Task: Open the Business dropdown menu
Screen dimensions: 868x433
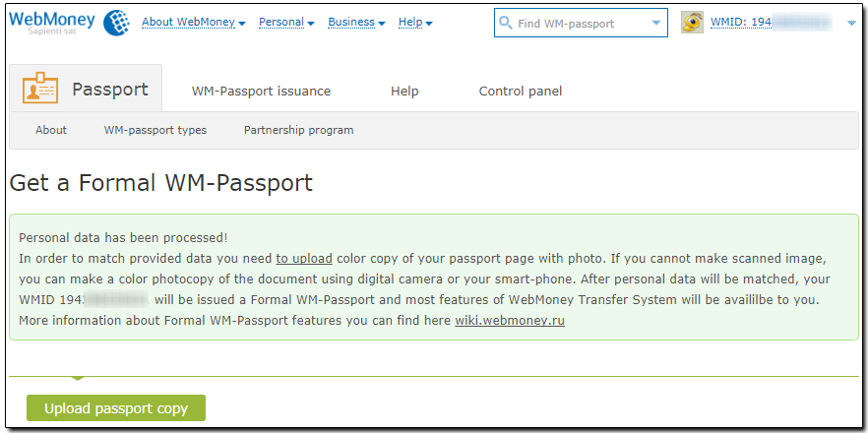Action: click(x=356, y=22)
